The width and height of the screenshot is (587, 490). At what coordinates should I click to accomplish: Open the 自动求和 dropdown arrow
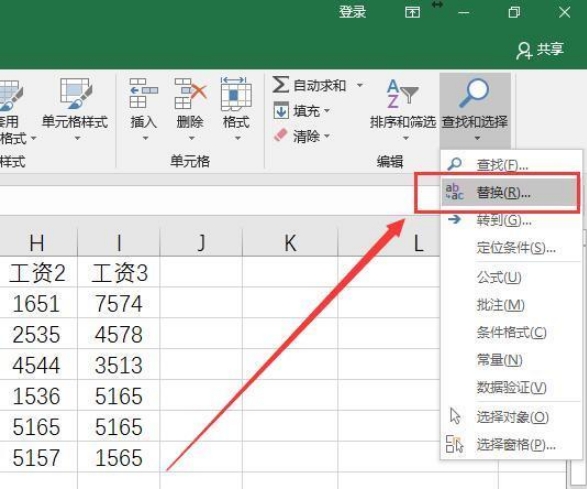coord(360,85)
